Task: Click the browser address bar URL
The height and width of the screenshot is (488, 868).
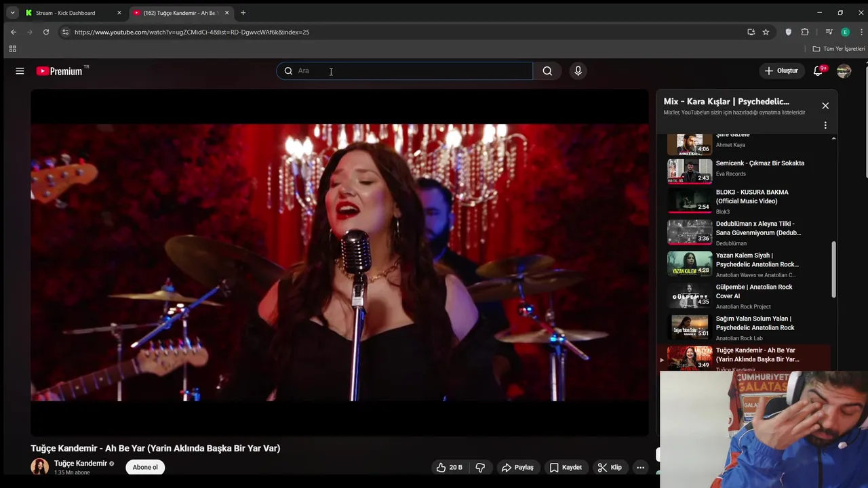Action: tap(192, 32)
